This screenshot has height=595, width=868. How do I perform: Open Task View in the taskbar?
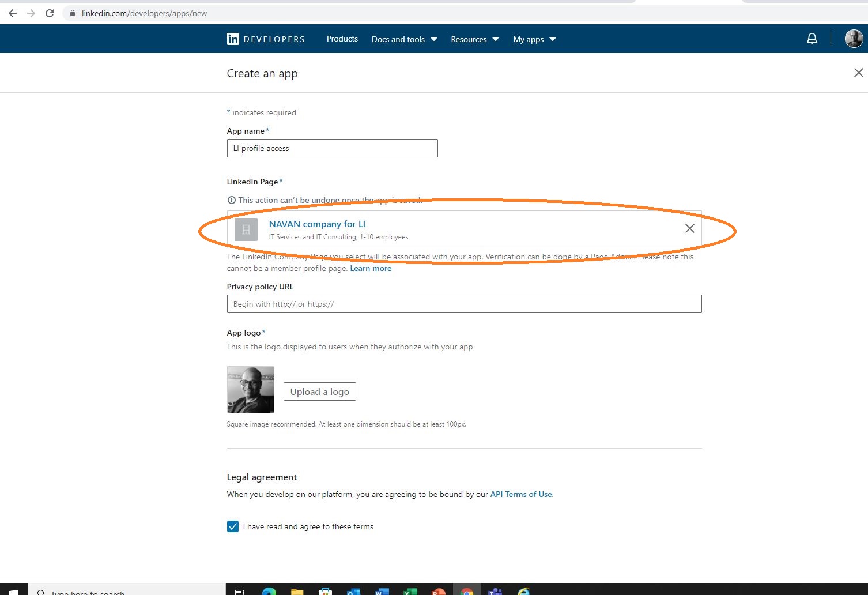coord(240,591)
